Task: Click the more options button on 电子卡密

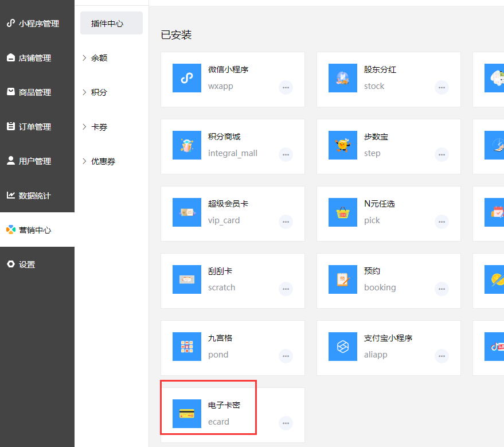Action: tap(286, 423)
